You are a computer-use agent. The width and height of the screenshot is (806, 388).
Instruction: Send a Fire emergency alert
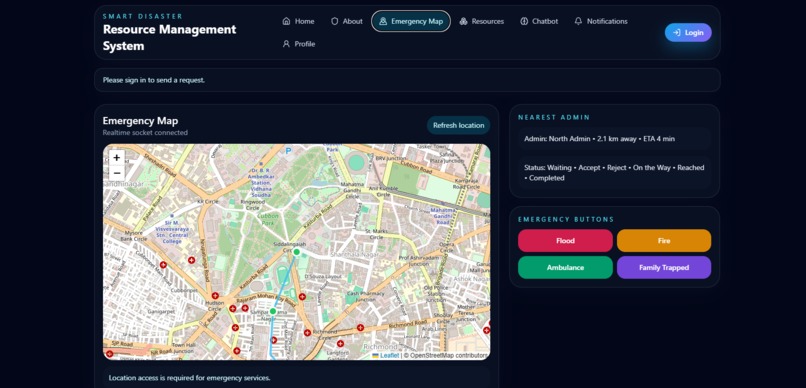coord(664,241)
